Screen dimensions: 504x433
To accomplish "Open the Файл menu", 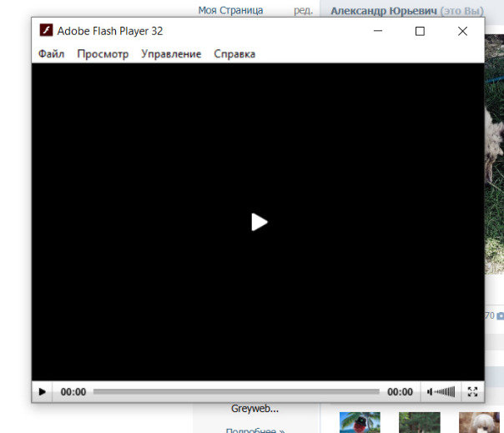I will coord(52,53).
